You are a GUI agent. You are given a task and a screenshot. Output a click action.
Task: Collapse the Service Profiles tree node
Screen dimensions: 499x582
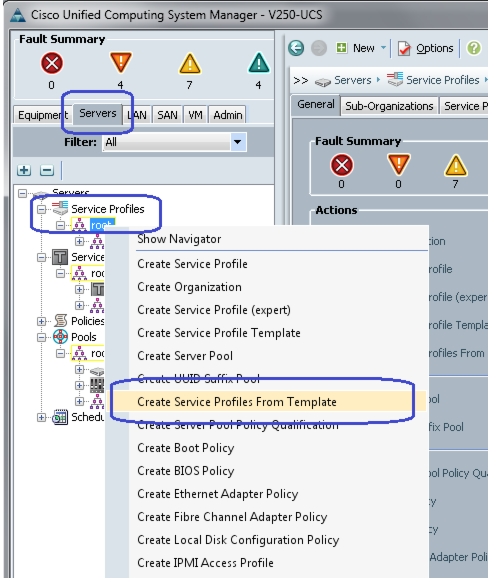click(42, 209)
